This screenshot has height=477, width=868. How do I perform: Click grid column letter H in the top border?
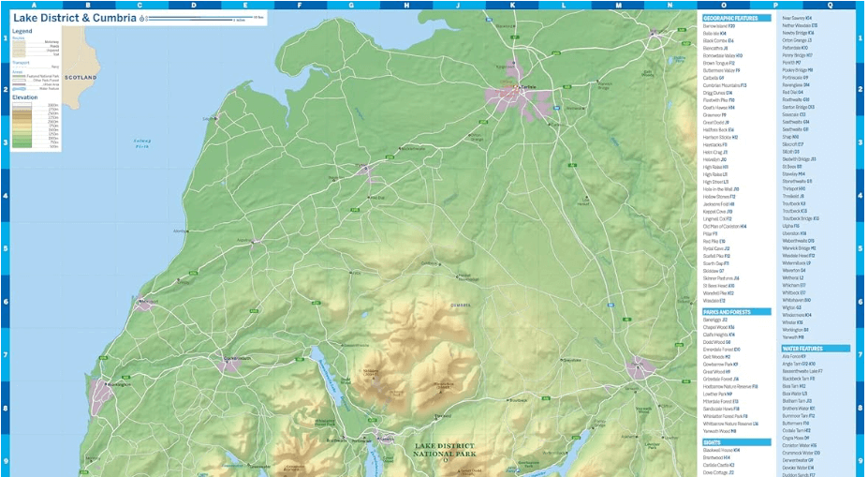click(406, 5)
